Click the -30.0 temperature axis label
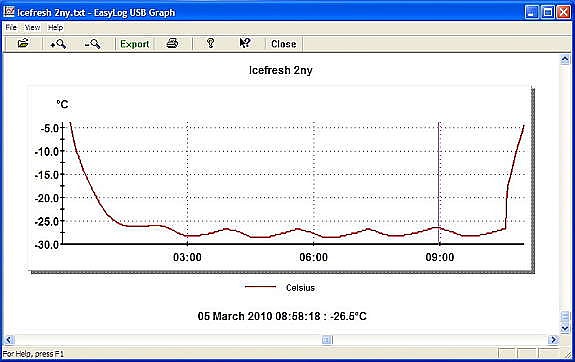 pos(47,245)
